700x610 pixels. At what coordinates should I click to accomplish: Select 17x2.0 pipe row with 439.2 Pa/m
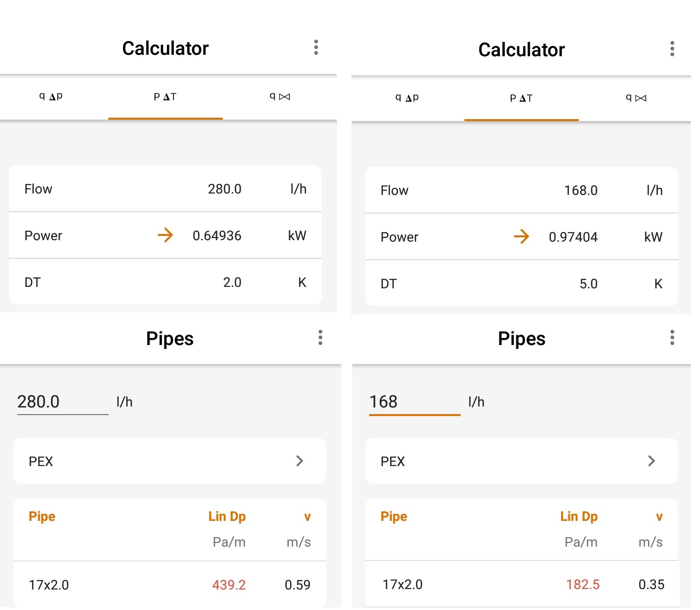pyautogui.click(x=169, y=585)
